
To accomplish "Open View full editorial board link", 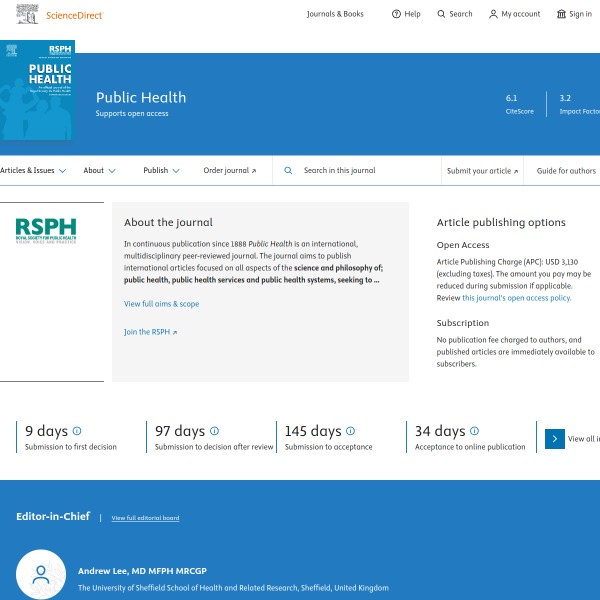I will (x=145, y=518).
